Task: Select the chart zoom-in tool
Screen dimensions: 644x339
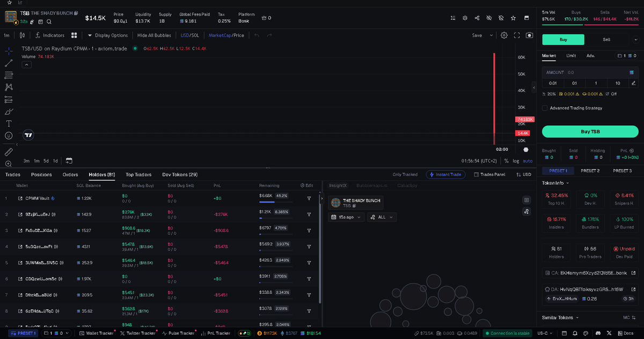Action: (9, 163)
